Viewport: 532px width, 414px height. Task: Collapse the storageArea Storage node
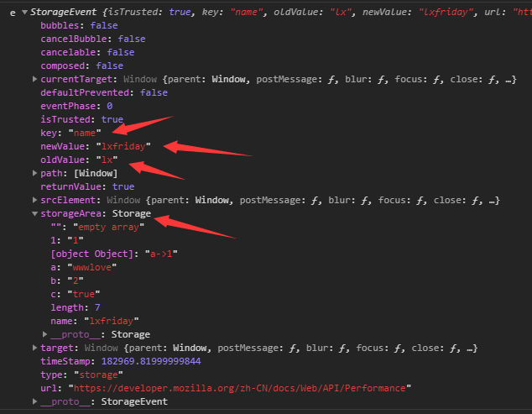point(34,213)
